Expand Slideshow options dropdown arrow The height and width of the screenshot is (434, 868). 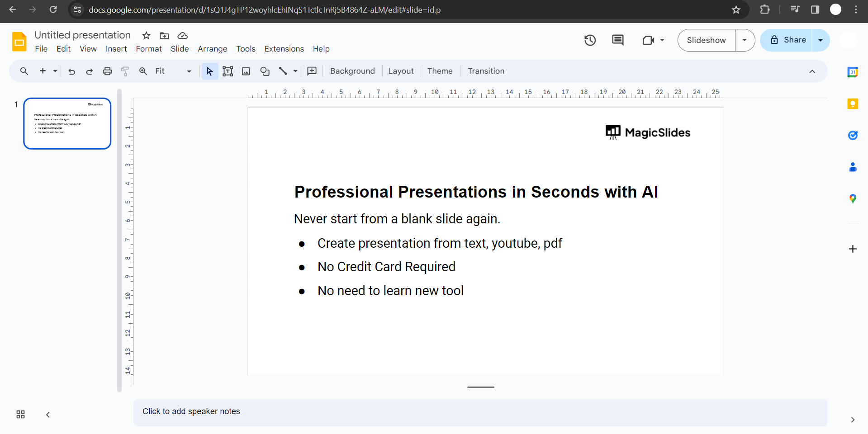click(x=745, y=40)
